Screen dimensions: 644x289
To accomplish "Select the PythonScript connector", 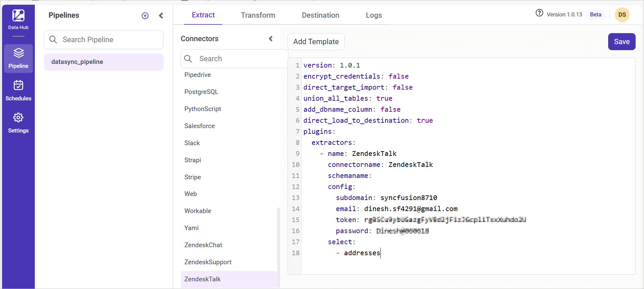I will pos(202,109).
